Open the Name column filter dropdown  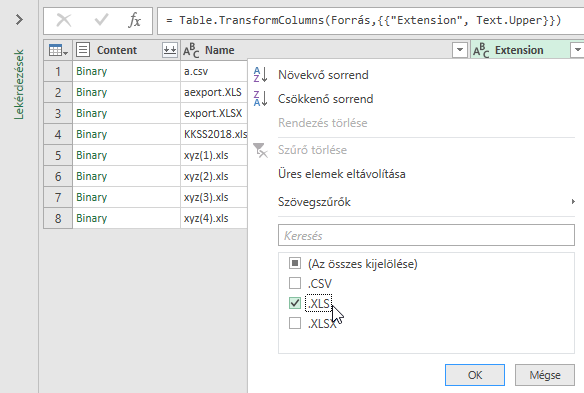460,50
